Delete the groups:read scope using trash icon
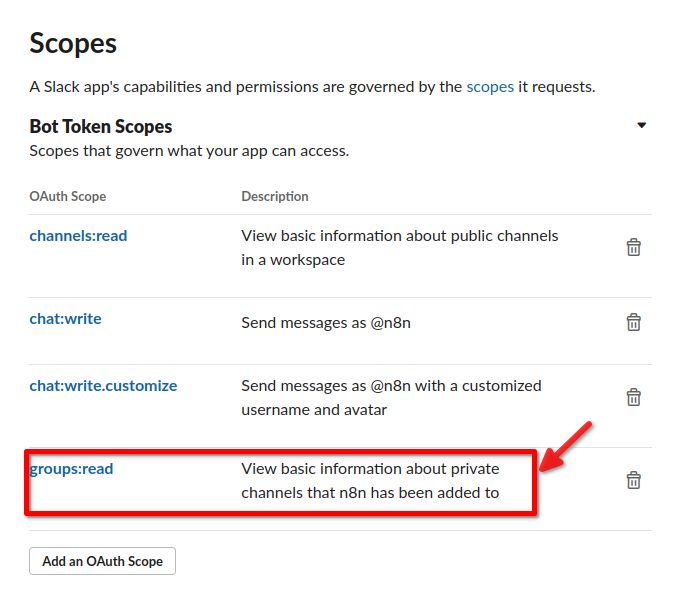Viewport: 677px width, 593px height. (633, 480)
